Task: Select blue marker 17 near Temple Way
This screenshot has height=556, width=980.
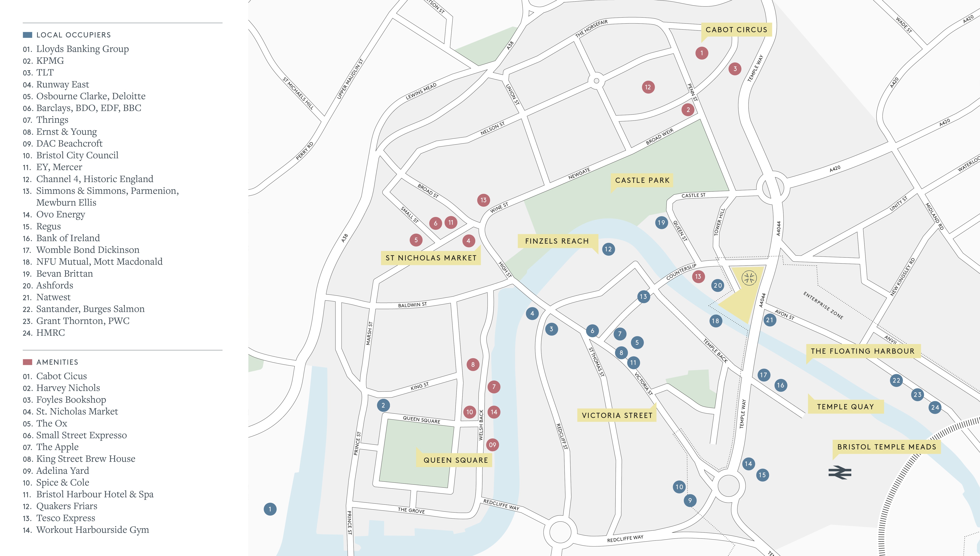Action: (764, 375)
